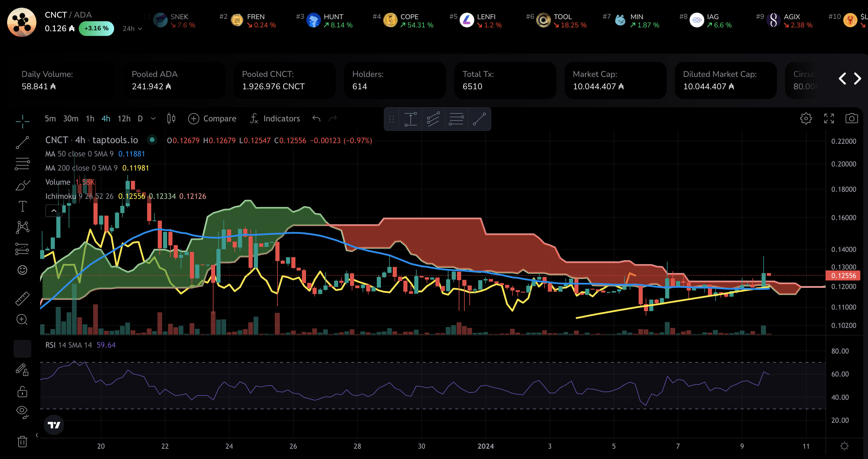Click the MA 200 indicator legend

[97, 168]
